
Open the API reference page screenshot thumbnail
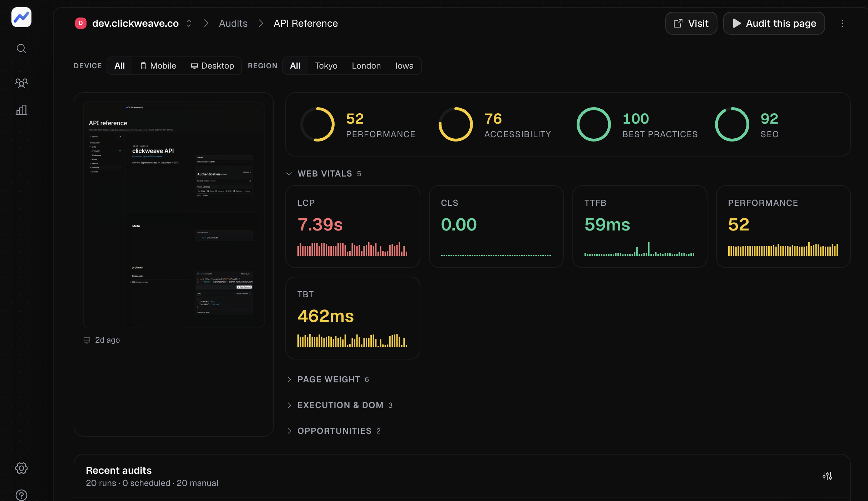[x=174, y=215]
